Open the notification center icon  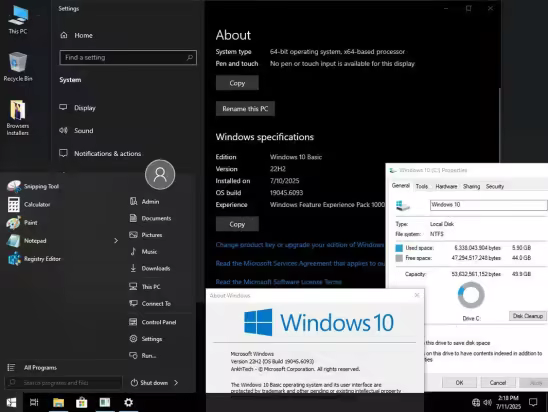pos(533,403)
